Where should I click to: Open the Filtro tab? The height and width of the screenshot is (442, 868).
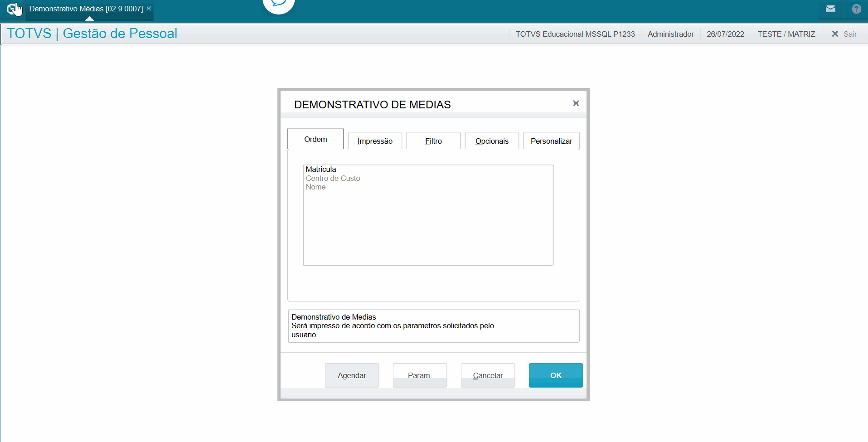tap(433, 141)
